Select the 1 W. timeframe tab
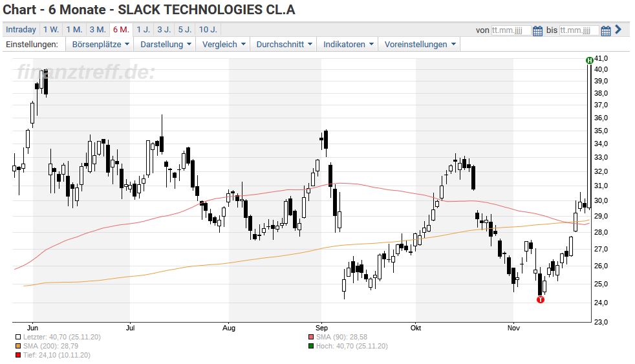This screenshot has height=364, width=635. [51, 30]
